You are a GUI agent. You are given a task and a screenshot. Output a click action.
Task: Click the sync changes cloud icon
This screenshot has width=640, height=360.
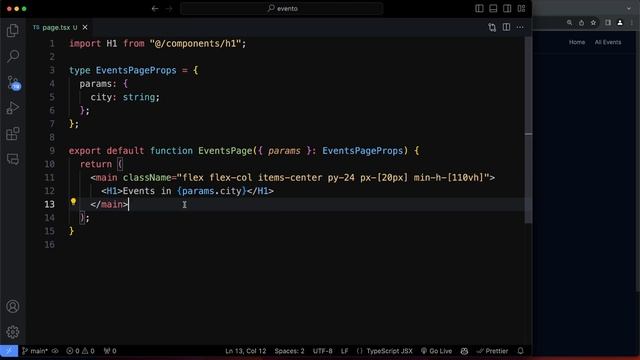point(55,351)
